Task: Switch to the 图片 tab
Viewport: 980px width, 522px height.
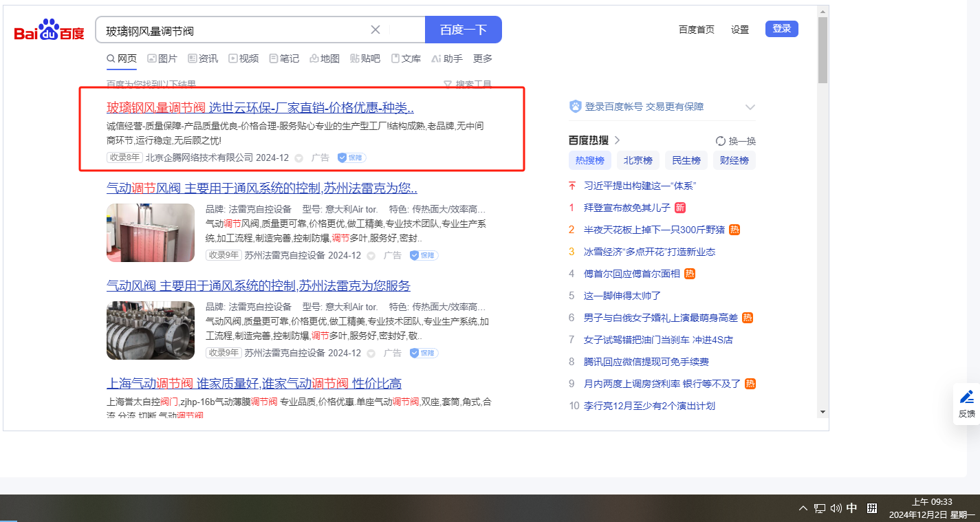Action: click(x=162, y=58)
